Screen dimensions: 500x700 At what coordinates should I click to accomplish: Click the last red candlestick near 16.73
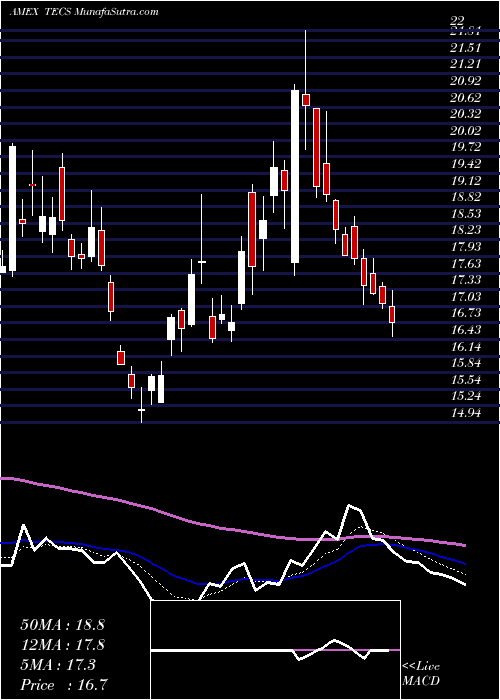pyautogui.click(x=392, y=314)
